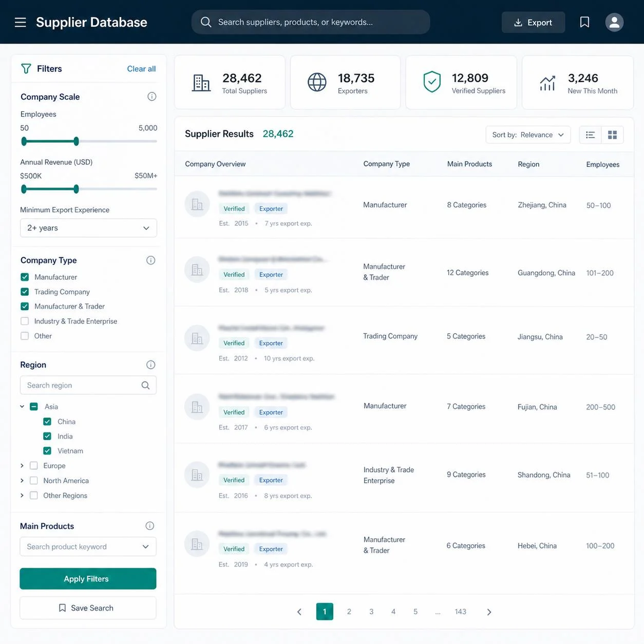The image size is (644, 644).
Task: Click Employees slider upper handle
Action: 76,141
